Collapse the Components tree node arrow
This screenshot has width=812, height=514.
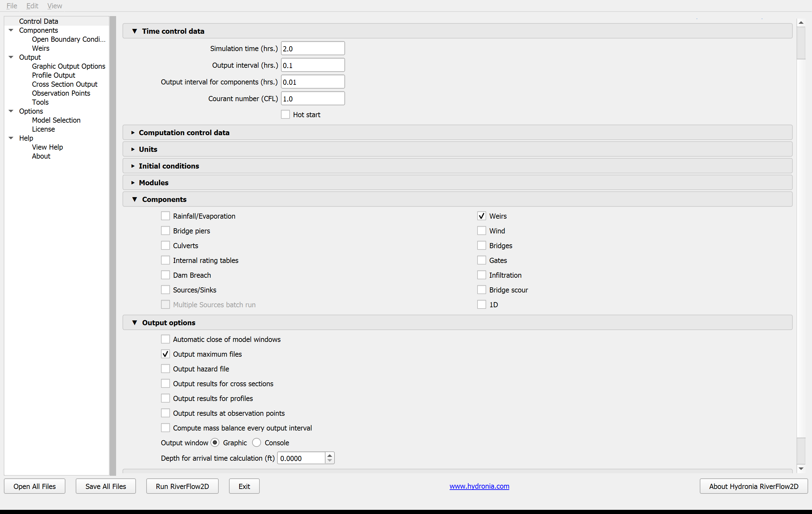[x=11, y=30]
